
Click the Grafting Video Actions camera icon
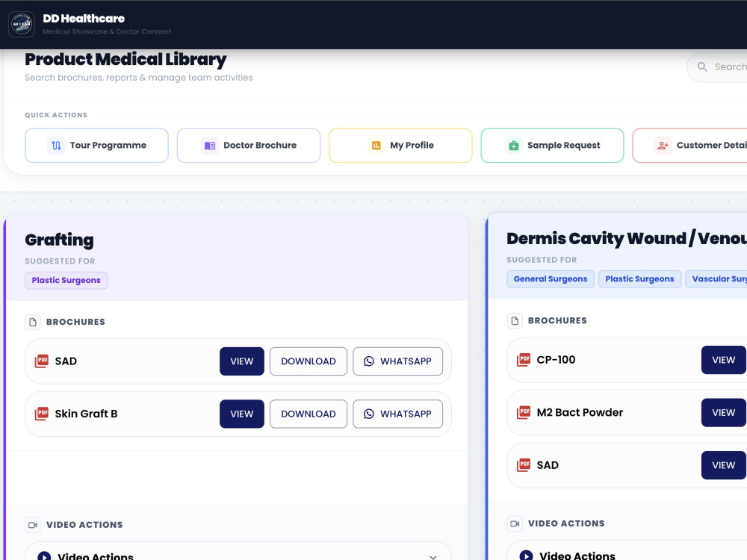pos(33,525)
